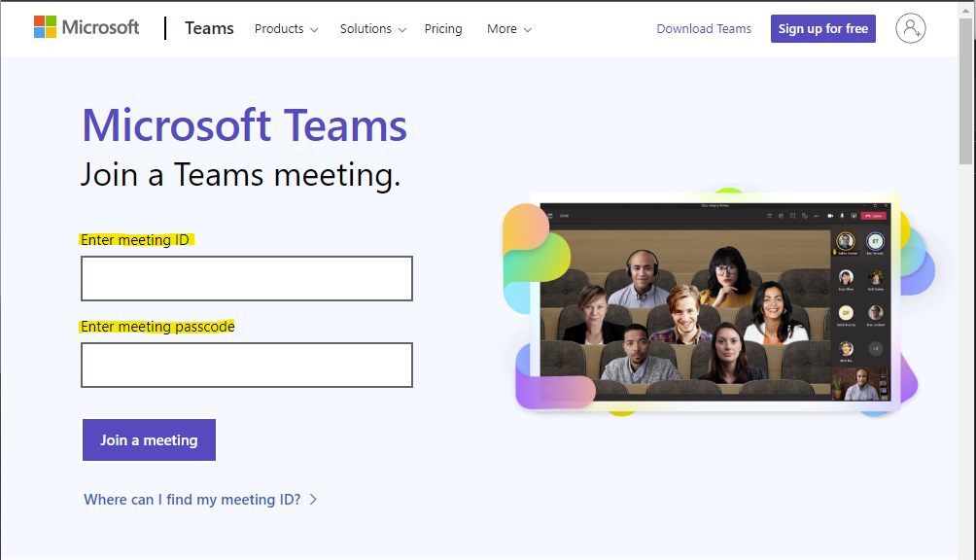Click into the meeting passcode field
This screenshot has height=560, width=976.
pyautogui.click(x=247, y=366)
